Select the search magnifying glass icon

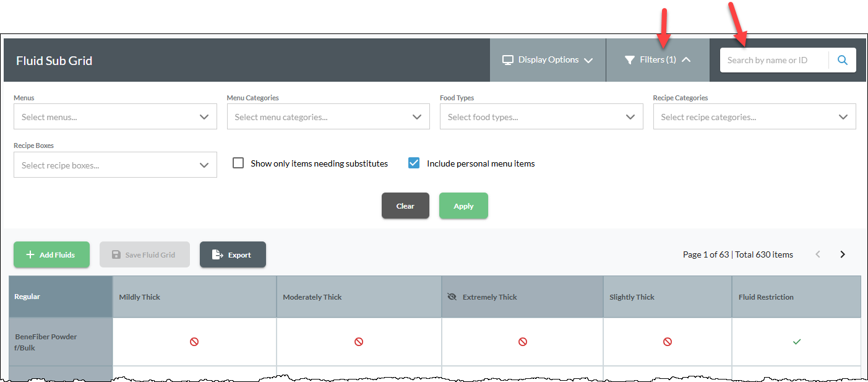coord(843,59)
